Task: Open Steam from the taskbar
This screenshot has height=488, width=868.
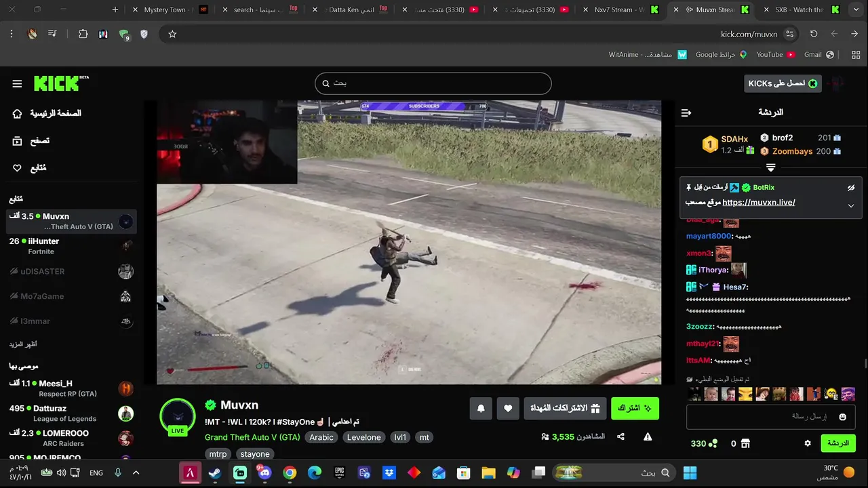Action: [x=215, y=472]
